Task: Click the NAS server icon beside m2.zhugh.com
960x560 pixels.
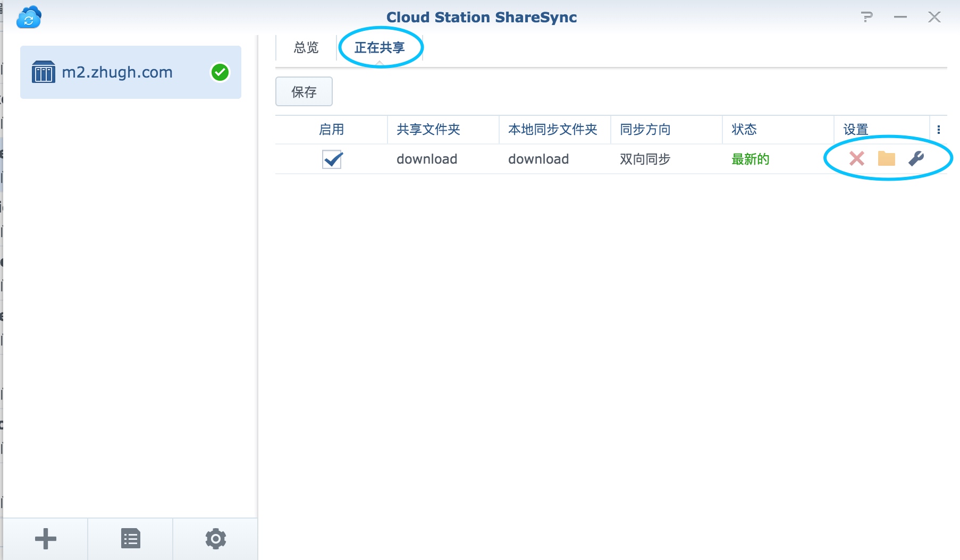Action: click(x=43, y=72)
